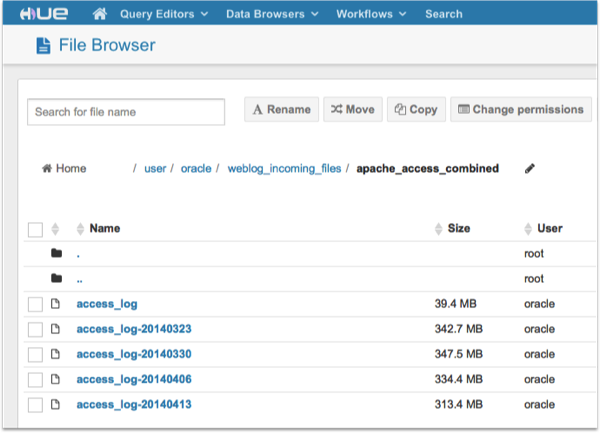Click root user in the '..' row

534,279
